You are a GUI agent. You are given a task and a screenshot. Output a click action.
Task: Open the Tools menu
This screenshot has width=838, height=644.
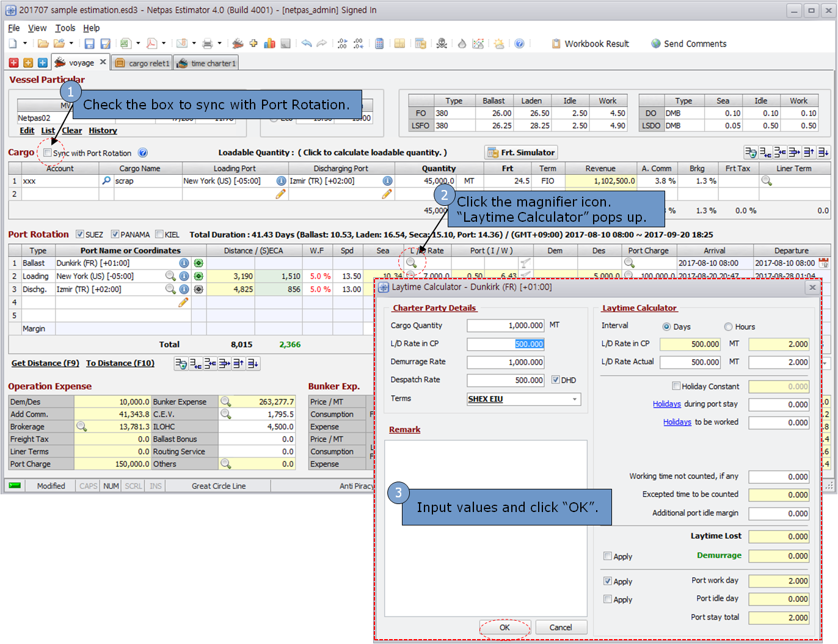pos(65,28)
